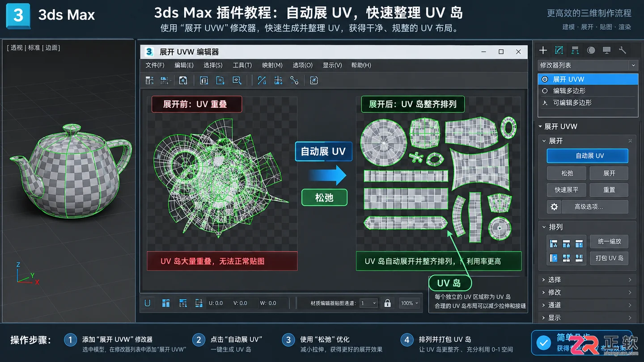Click the 统一缩放 button
Image resolution: width=644 pixels, height=362 pixels.
coord(609,241)
